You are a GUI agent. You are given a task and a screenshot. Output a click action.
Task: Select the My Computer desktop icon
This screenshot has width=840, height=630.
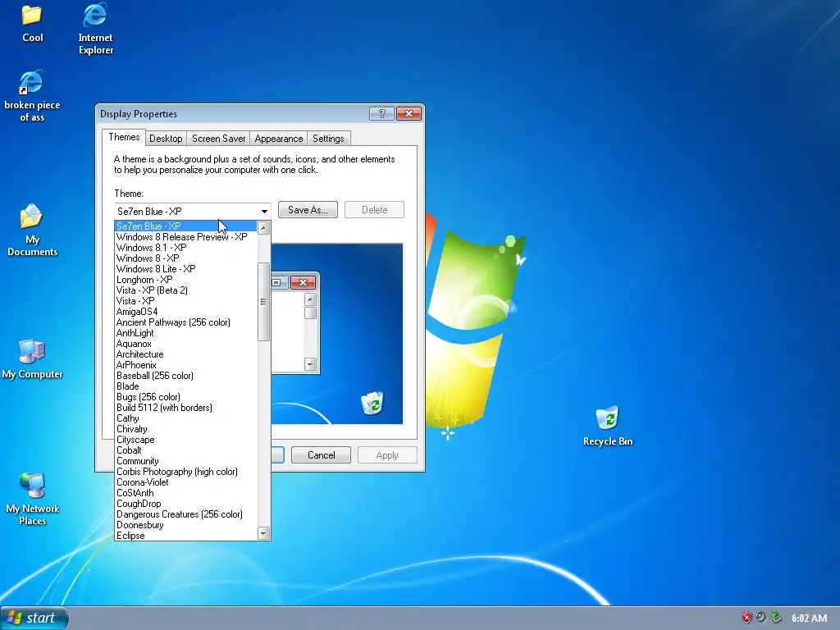(32, 359)
